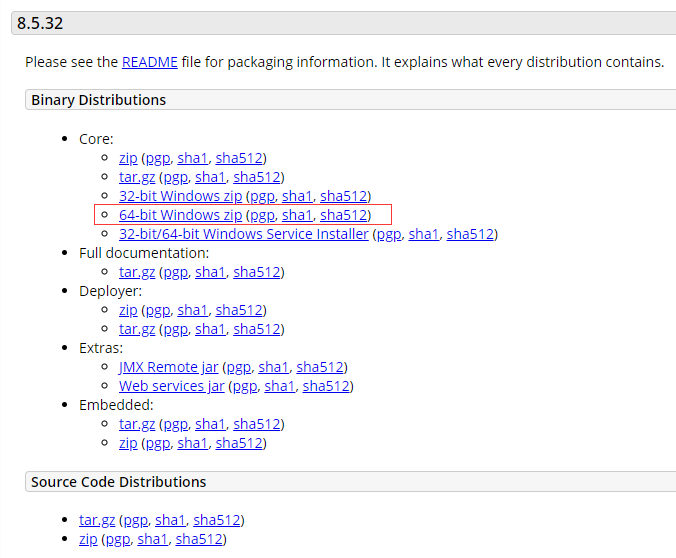Download Embedded tar.gz

137,424
